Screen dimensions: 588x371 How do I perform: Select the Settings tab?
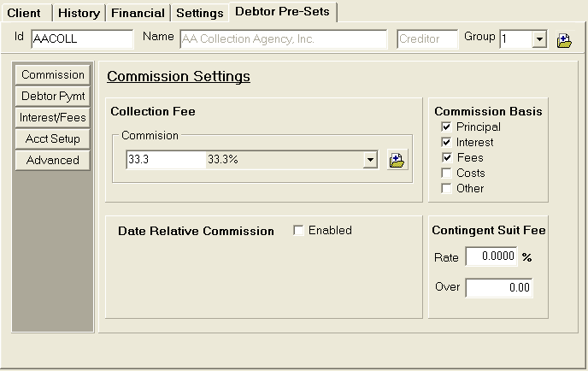tap(199, 13)
